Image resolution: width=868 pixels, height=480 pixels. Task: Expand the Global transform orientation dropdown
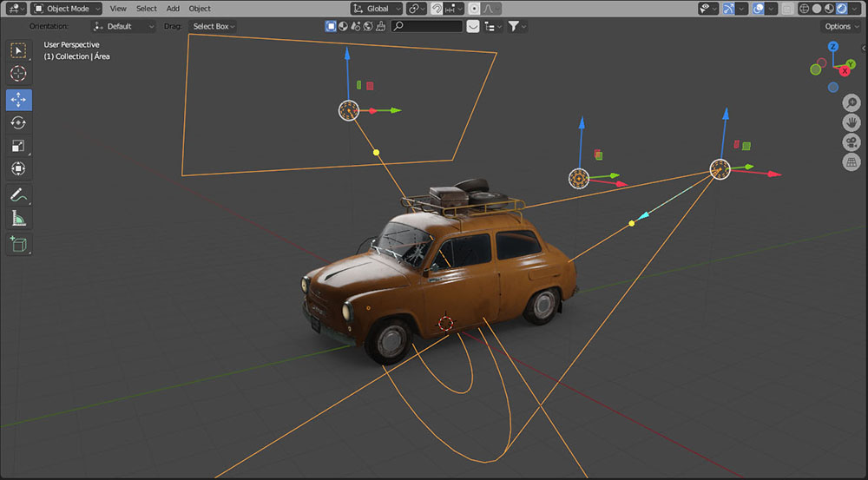377,9
